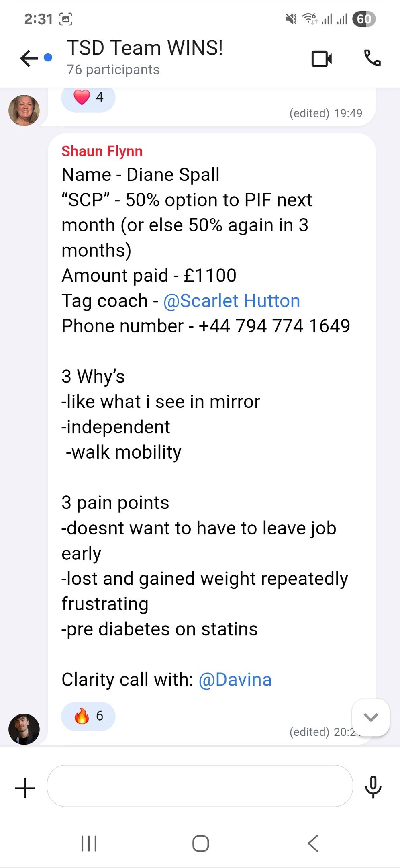The image size is (400, 868).
Task: Open the @Scarlet Hutton mention
Action: 232,301
